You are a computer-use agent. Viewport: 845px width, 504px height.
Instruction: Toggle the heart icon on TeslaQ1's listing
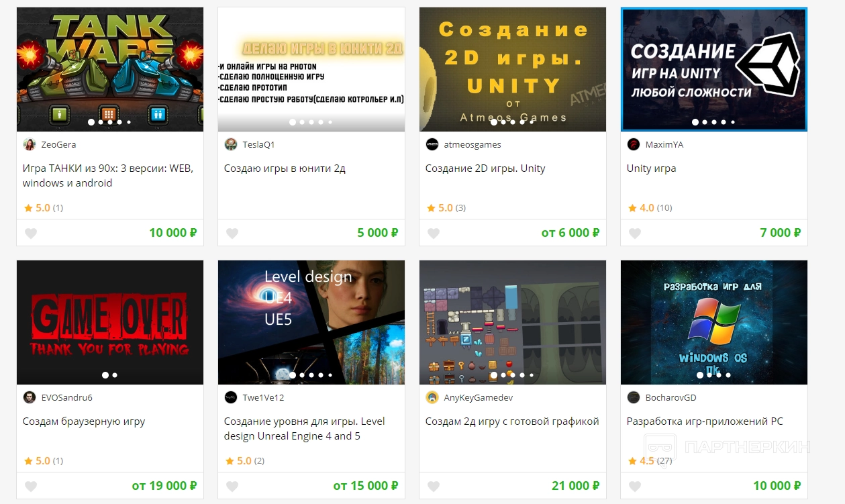232,234
